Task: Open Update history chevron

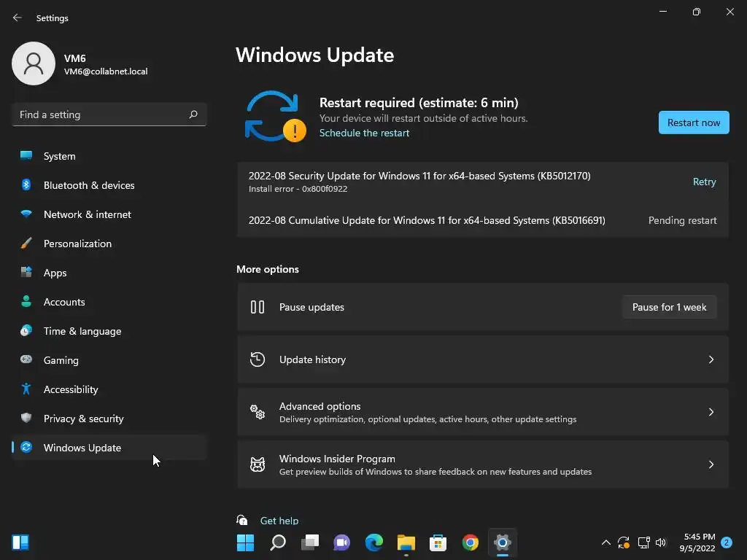Action: click(x=711, y=359)
